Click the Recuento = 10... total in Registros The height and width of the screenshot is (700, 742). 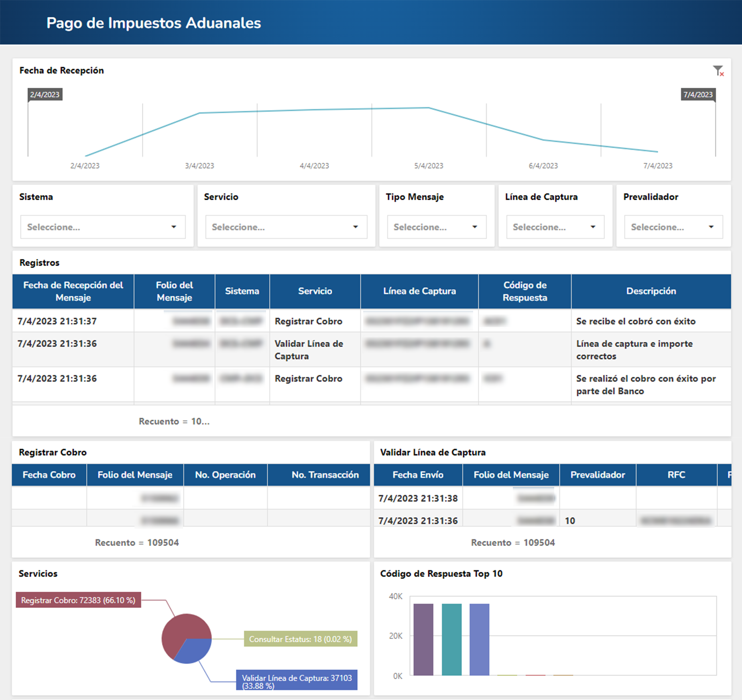click(174, 421)
